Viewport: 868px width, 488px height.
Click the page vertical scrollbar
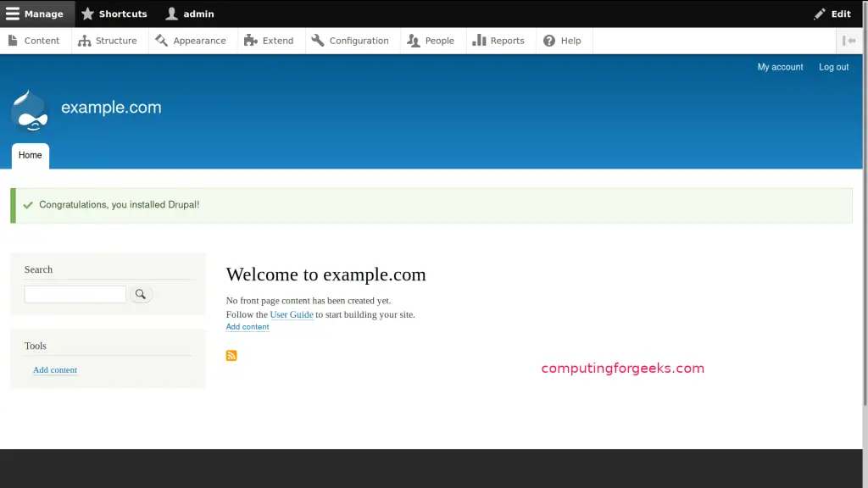(865, 204)
